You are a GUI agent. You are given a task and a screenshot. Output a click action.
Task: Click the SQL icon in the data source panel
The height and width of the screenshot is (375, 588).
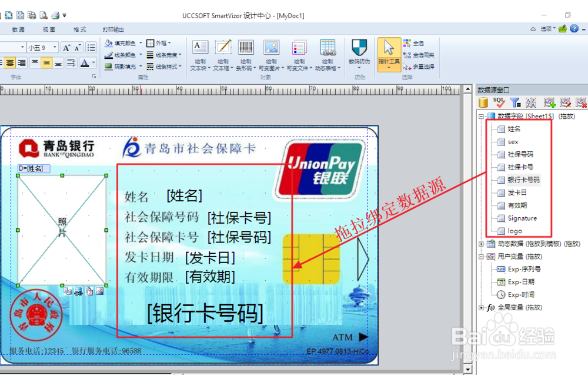pos(499,102)
